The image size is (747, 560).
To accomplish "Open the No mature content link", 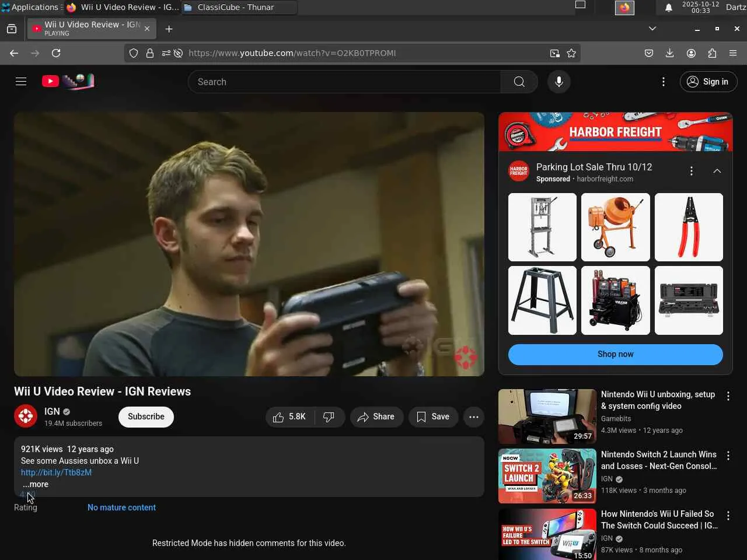I will pos(121,508).
